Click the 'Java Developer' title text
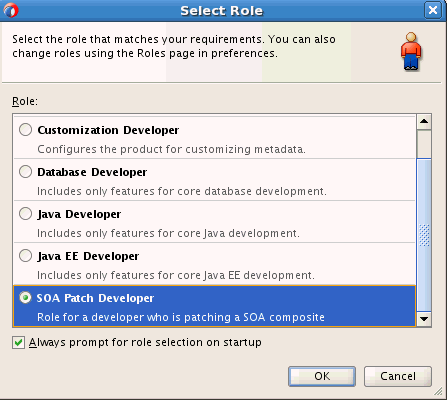447x400 pixels. pos(79,214)
